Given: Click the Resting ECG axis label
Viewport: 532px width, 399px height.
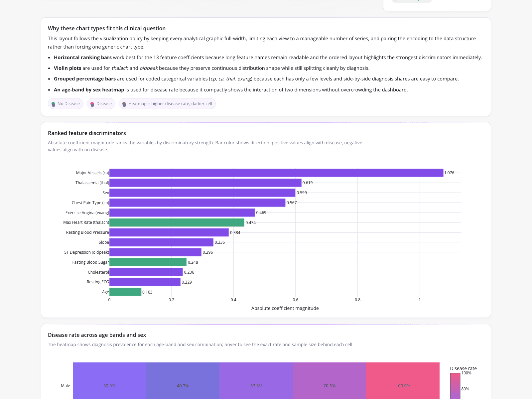Looking at the screenshot, I should pos(98,282).
